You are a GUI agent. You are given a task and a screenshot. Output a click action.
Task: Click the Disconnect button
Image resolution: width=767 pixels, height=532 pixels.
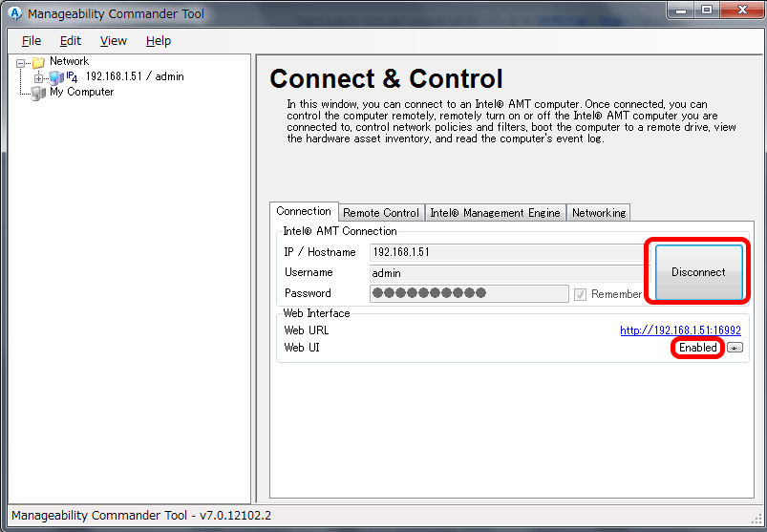pos(698,272)
